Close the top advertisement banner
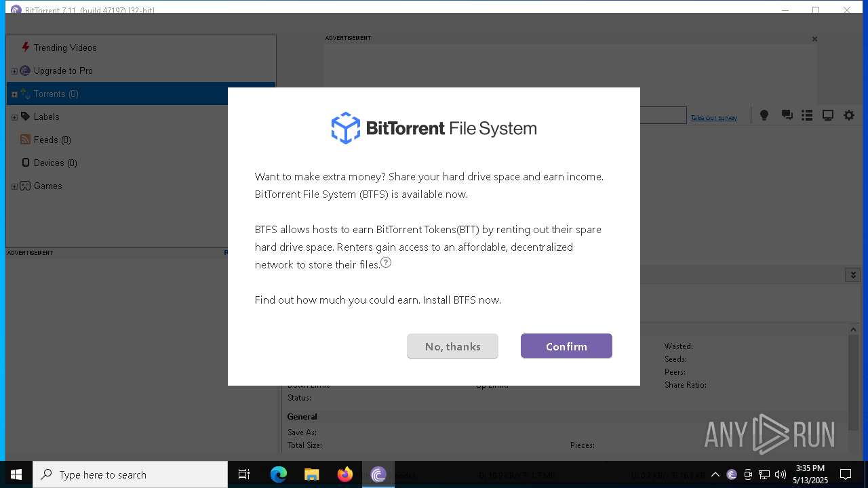 click(x=814, y=39)
